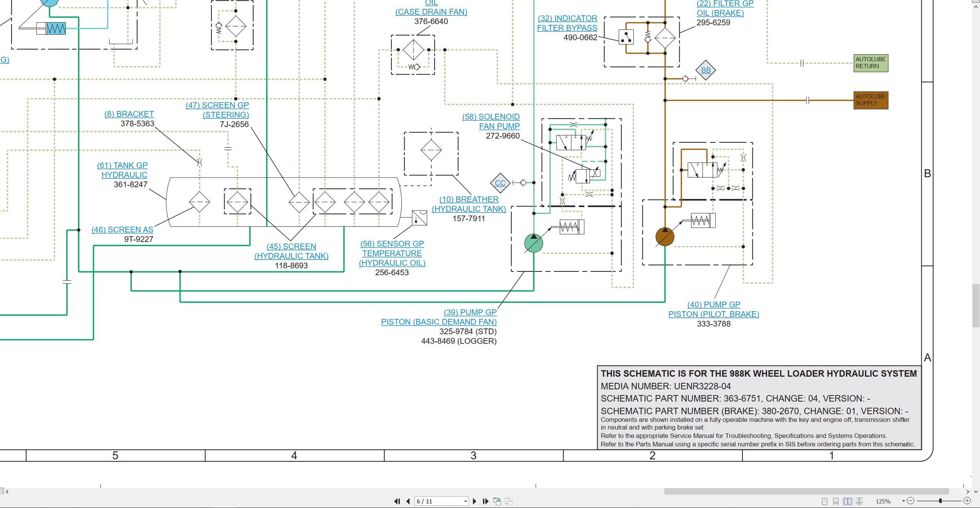Open (58) SOLENOID FAN PUMP link

coord(491,121)
